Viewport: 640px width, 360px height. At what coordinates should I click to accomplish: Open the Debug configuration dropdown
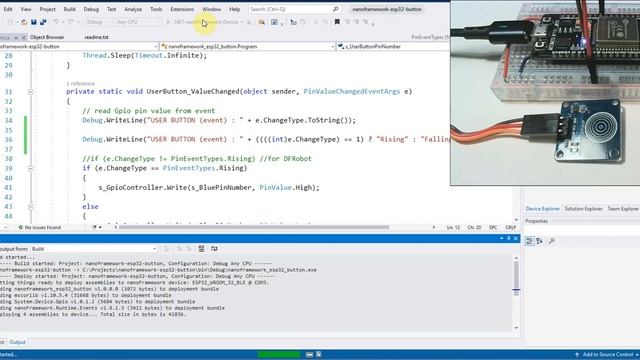click(x=99, y=22)
